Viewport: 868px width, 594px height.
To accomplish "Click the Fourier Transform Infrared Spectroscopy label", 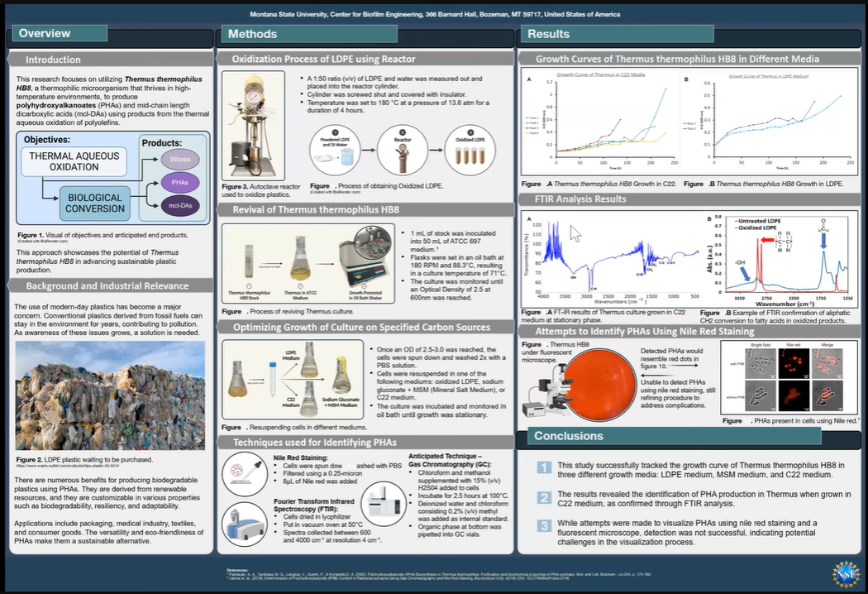I will point(314,505).
